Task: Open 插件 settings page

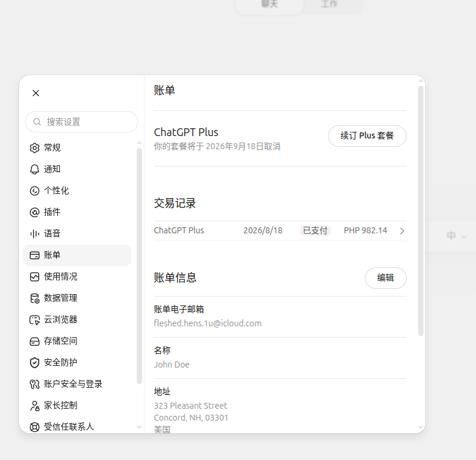Action: 77,212
